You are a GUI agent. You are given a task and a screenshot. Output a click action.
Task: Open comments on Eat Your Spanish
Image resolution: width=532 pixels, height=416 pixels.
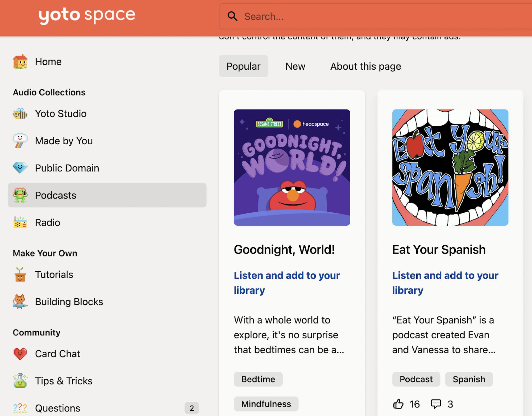436,404
